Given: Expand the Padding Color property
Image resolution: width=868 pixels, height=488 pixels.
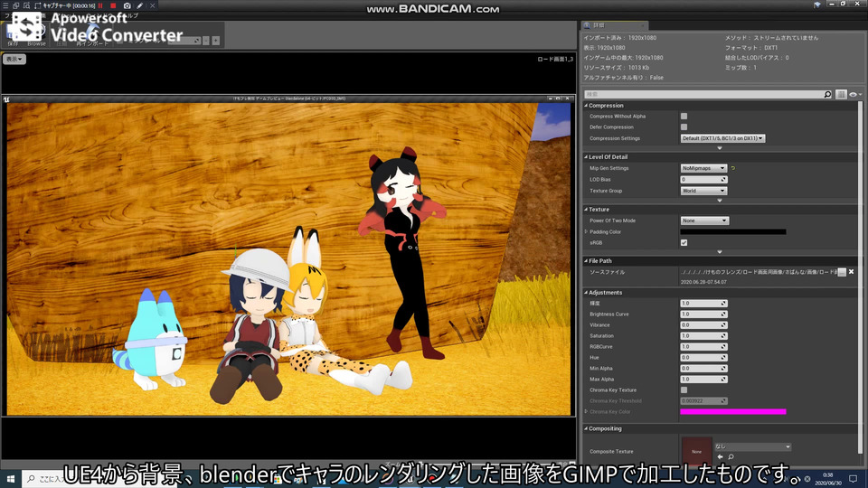Looking at the screenshot, I should pyautogui.click(x=586, y=232).
